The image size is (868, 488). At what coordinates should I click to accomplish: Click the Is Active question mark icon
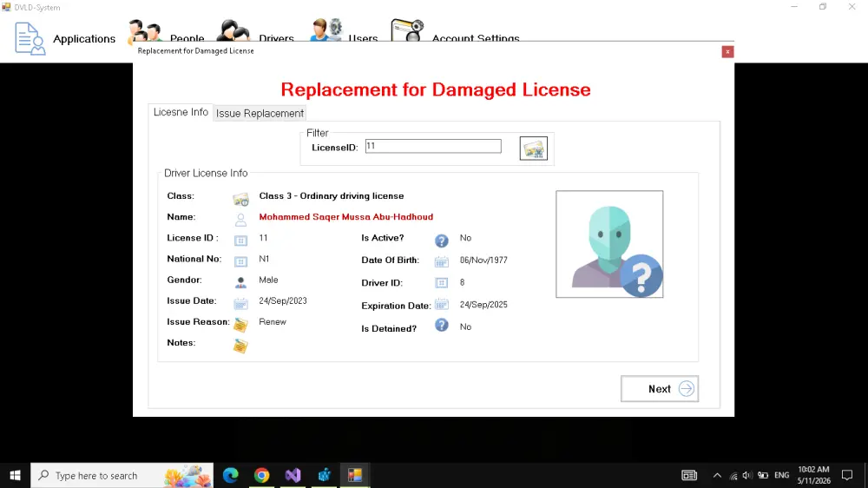click(x=441, y=241)
